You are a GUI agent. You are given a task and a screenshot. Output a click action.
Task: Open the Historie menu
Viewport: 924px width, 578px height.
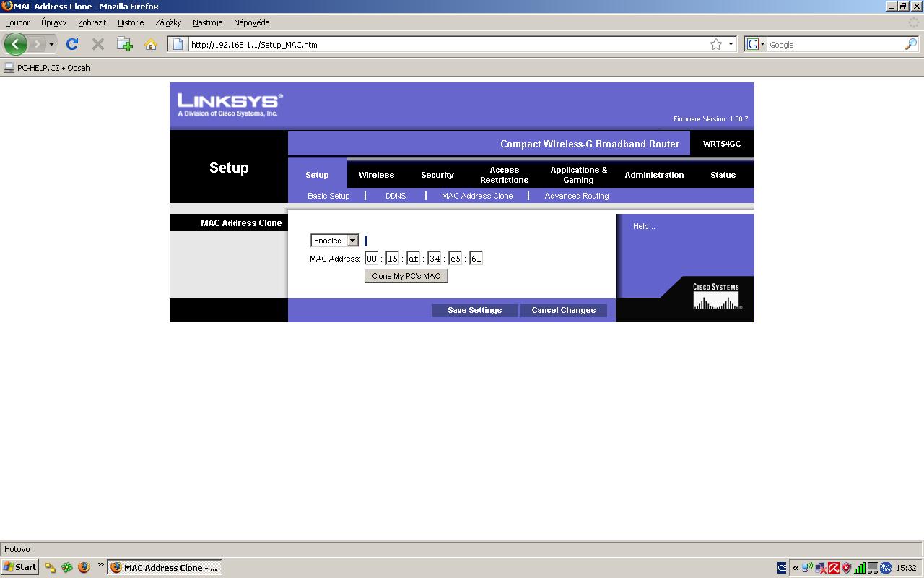tap(131, 22)
